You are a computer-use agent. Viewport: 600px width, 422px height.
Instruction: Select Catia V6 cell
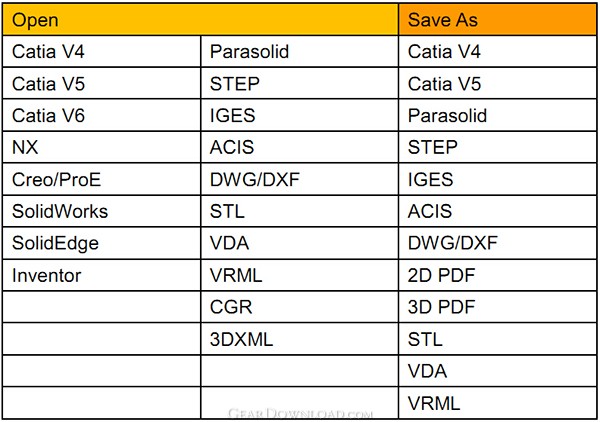click(x=101, y=115)
